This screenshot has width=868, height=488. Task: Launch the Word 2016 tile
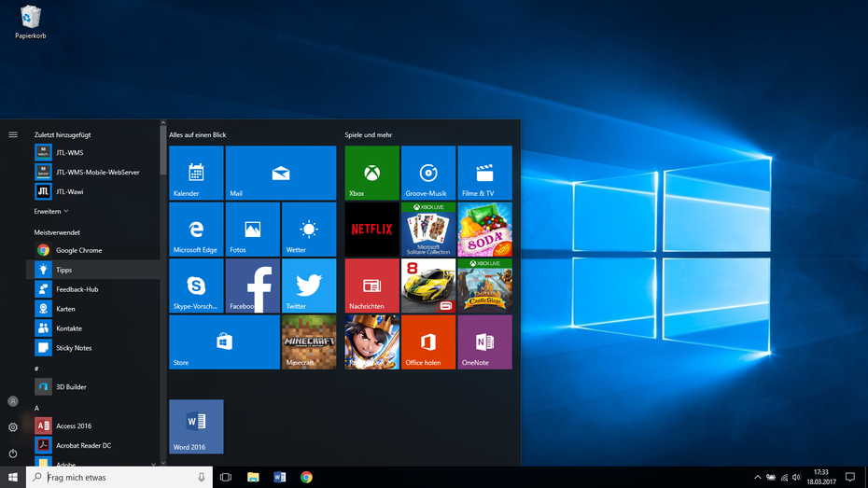(x=197, y=426)
